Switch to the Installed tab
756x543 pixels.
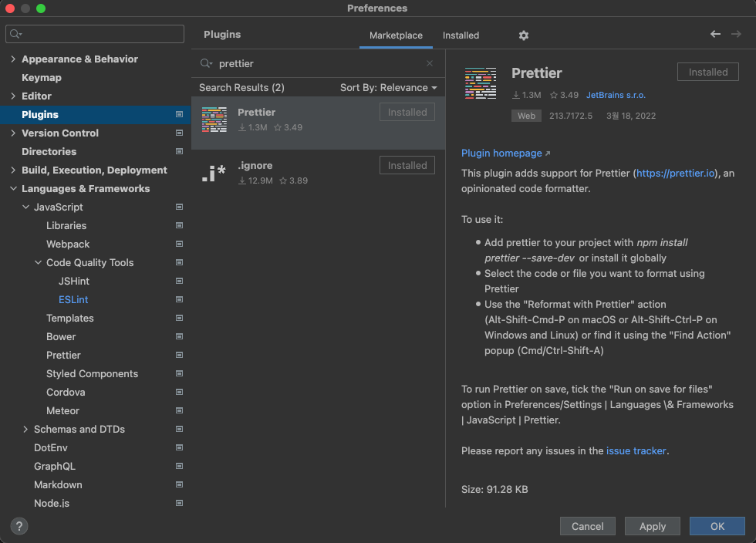pyautogui.click(x=461, y=35)
